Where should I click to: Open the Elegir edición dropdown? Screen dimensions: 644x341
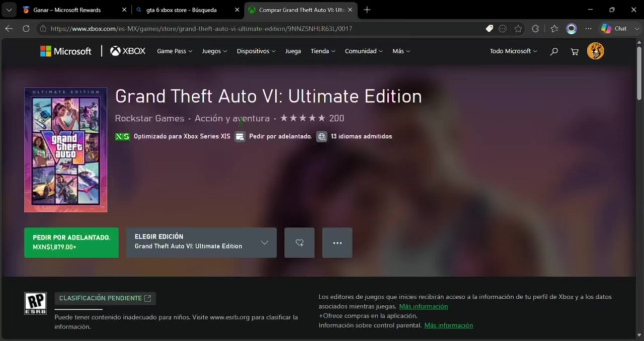(x=201, y=242)
